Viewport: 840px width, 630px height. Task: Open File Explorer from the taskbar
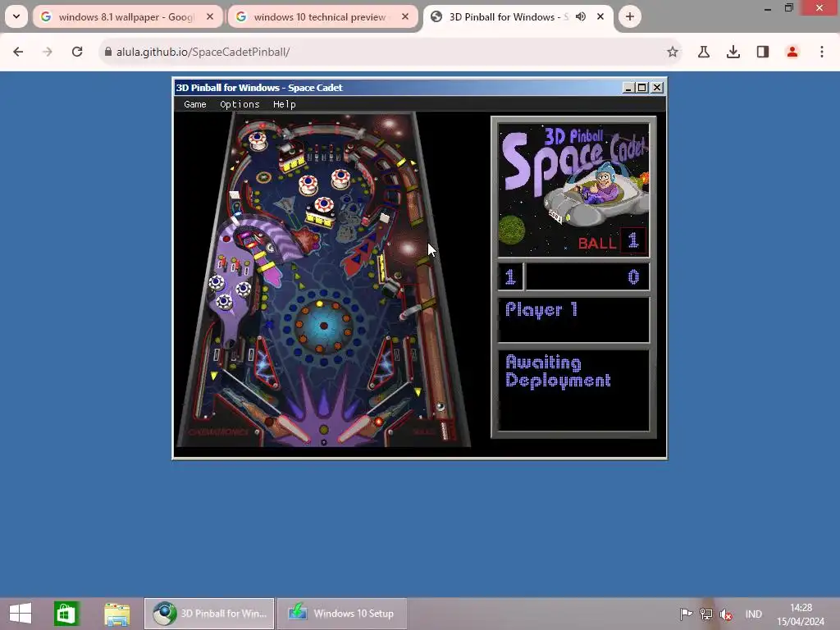click(116, 614)
